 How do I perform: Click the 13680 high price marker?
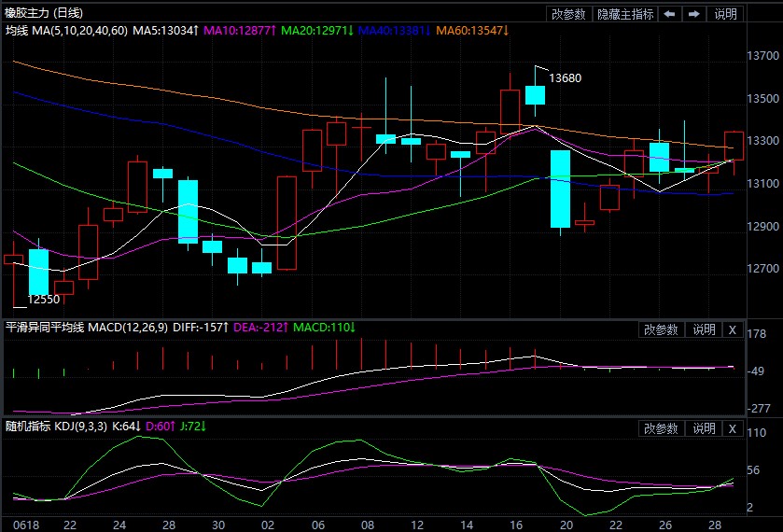click(x=566, y=77)
